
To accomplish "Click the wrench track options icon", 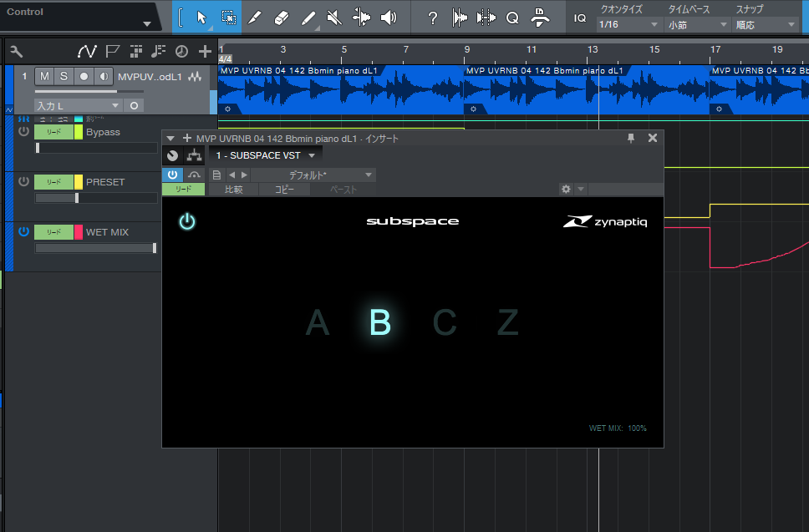I will 16,52.
